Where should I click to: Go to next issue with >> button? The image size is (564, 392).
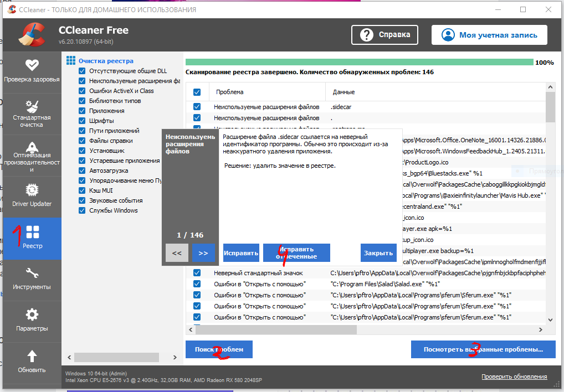tap(203, 253)
